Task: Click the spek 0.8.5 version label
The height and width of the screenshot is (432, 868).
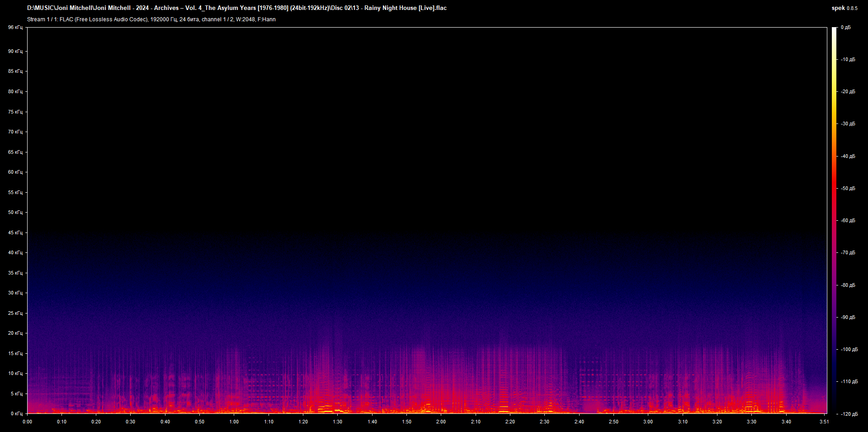Action: [844, 8]
